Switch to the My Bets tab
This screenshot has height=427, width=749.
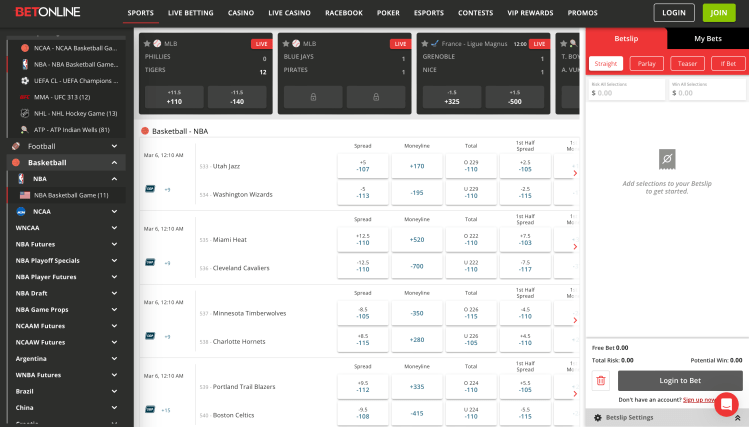707,38
